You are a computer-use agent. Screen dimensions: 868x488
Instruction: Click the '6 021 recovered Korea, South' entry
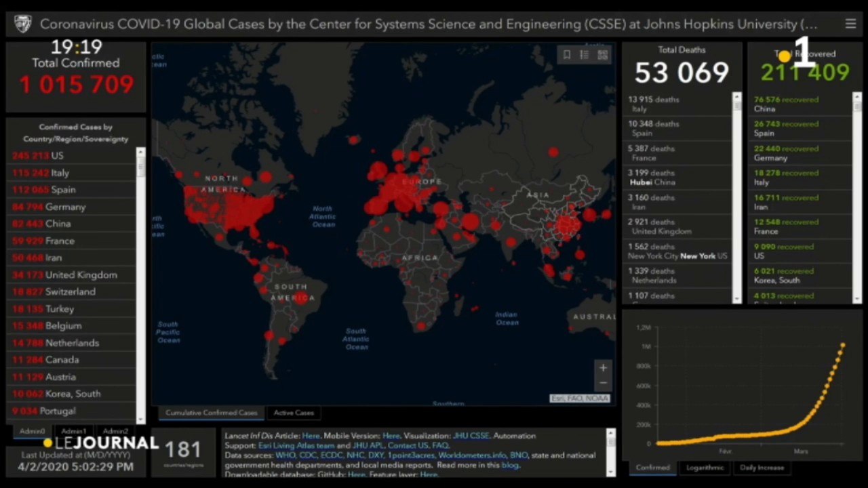pyautogui.click(x=800, y=275)
